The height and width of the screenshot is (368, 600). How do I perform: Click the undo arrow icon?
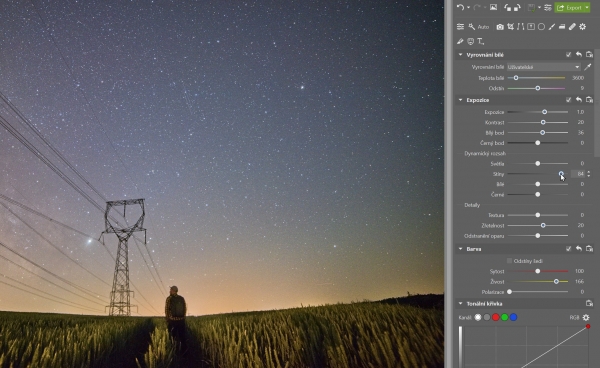coord(460,7)
